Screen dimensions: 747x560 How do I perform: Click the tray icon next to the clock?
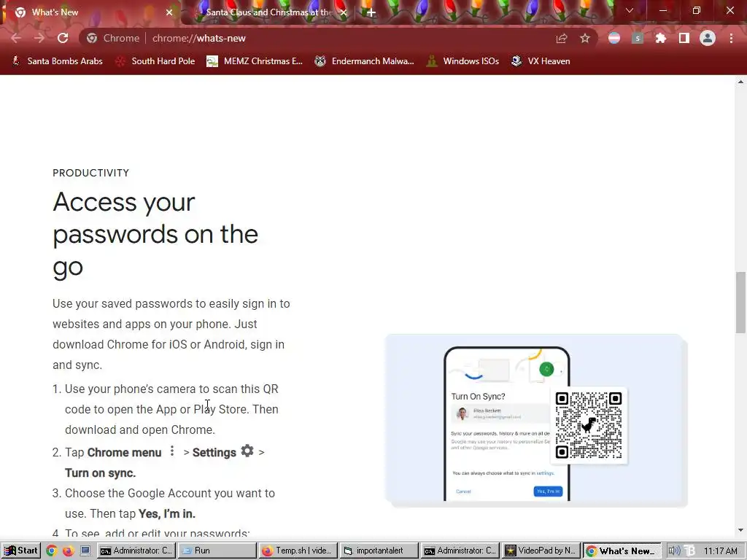[689, 551]
